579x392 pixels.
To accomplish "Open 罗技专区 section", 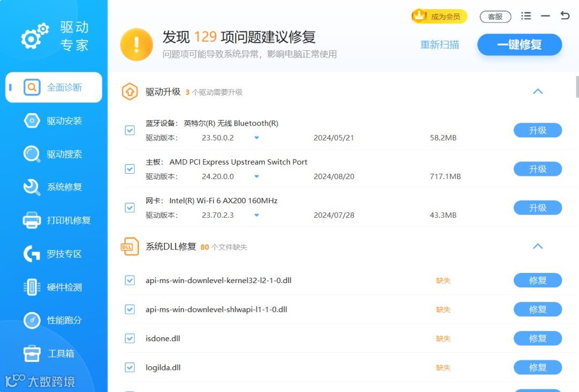I will [x=54, y=254].
